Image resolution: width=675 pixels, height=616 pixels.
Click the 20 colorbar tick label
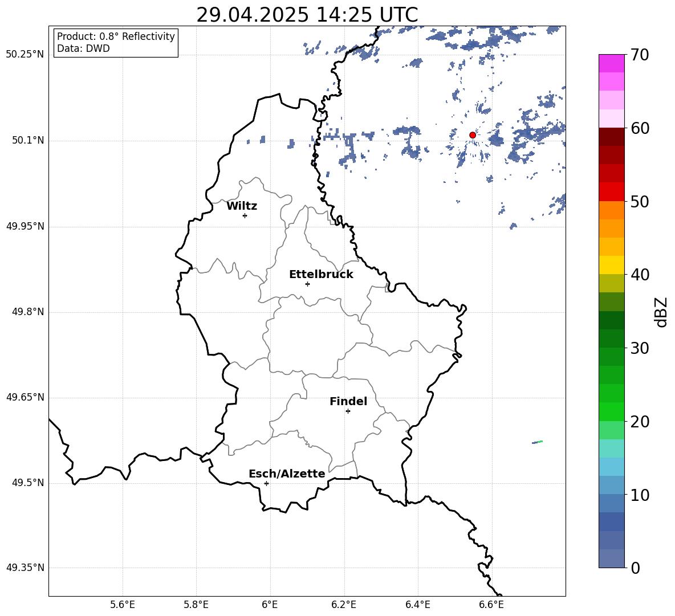[640, 422]
